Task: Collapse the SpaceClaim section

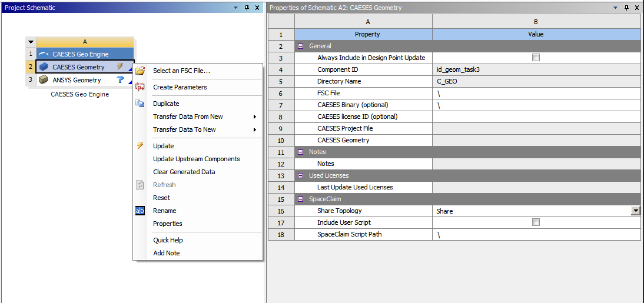Action: [301, 199]
